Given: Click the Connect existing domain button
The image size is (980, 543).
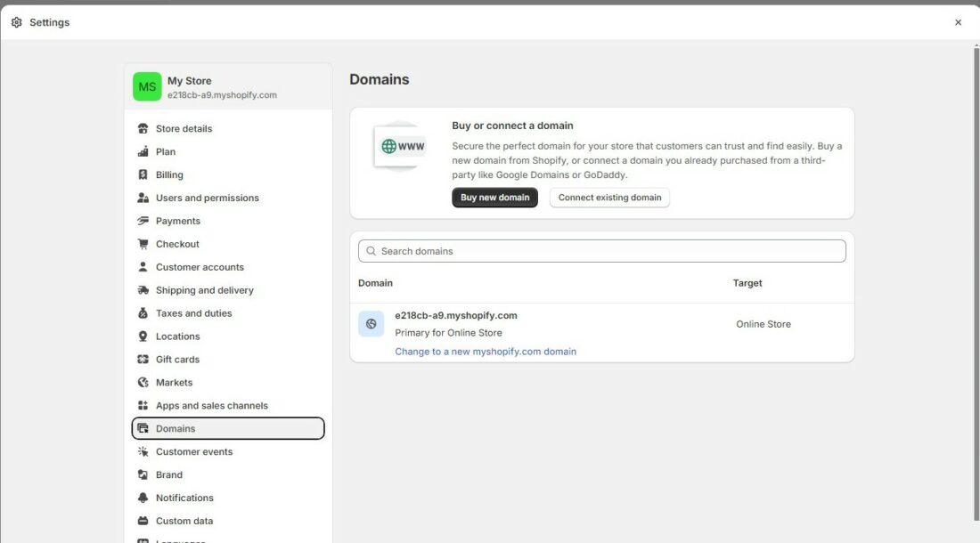Looking at the screenshot, I should click(x=609, y=197).
